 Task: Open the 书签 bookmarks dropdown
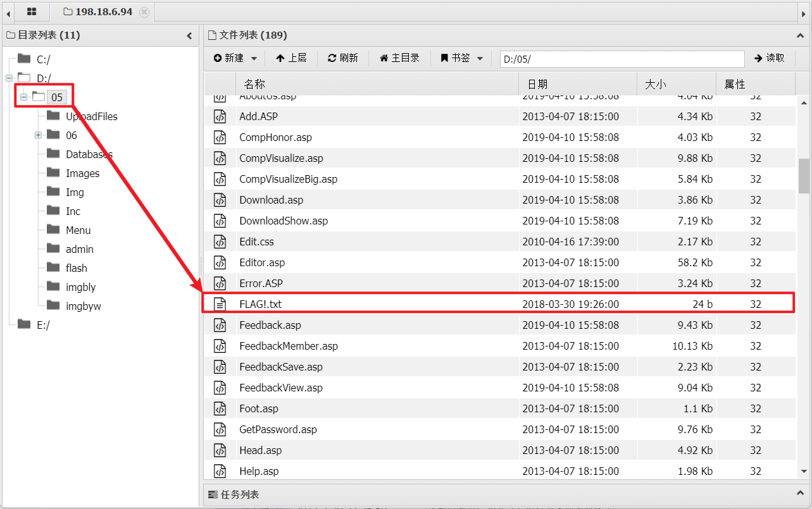(461, 58)
